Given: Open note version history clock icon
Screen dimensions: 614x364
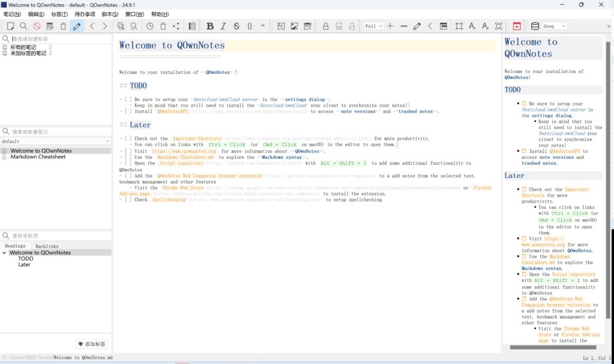Looking at the screenshot, I should click(x=150, y=26).
